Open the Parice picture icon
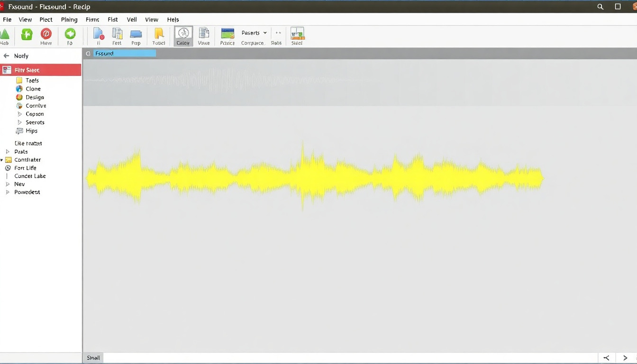Viewport: 637px width, 364px height. click(227, 34)
